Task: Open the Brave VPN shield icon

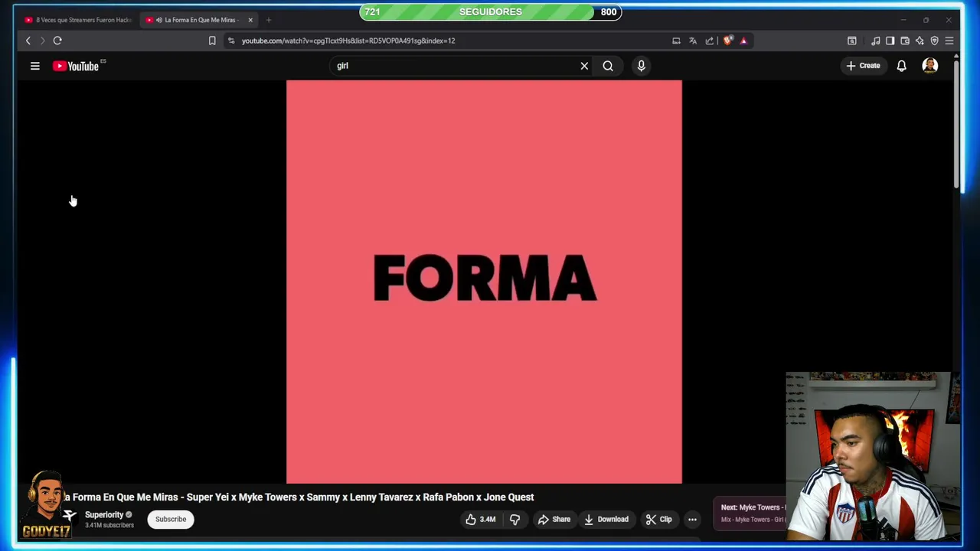Action: 934,41
